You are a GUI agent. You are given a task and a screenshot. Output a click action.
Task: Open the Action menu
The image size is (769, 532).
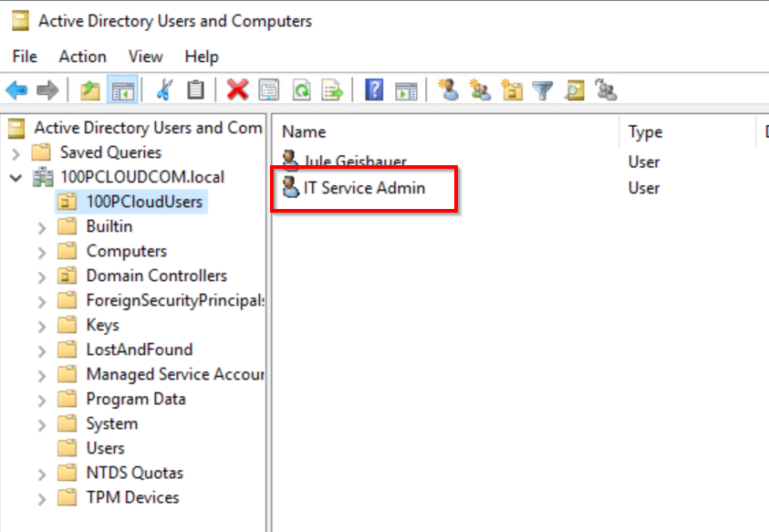coord(82,57)
